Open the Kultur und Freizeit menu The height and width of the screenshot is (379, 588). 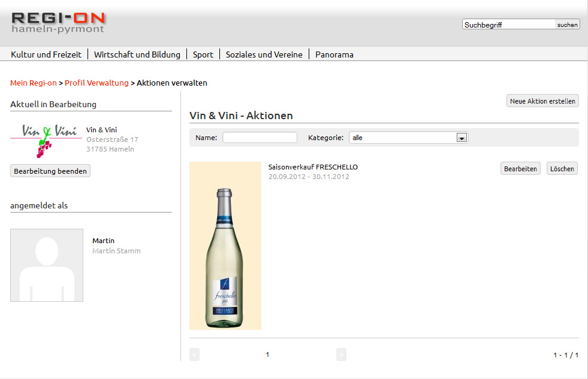coord(46,54)
